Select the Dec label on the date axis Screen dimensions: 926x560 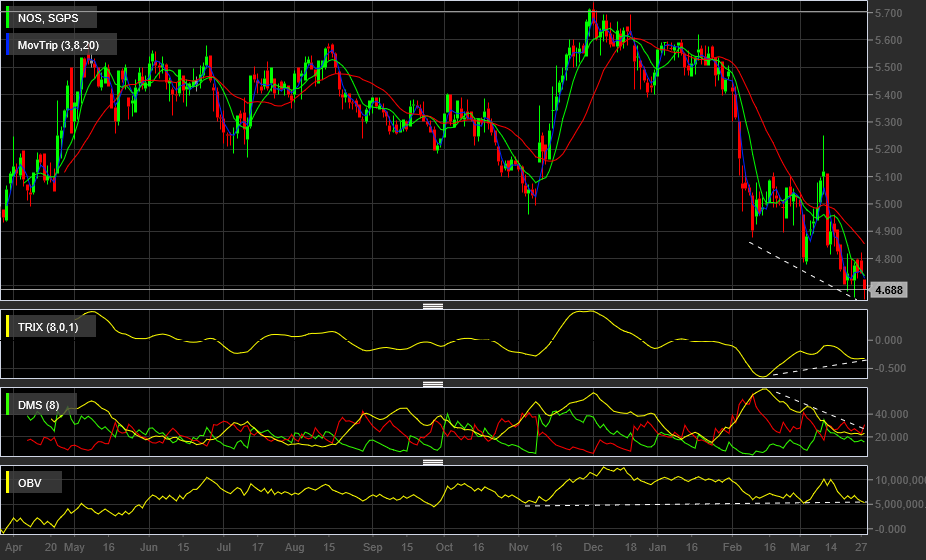591,548
